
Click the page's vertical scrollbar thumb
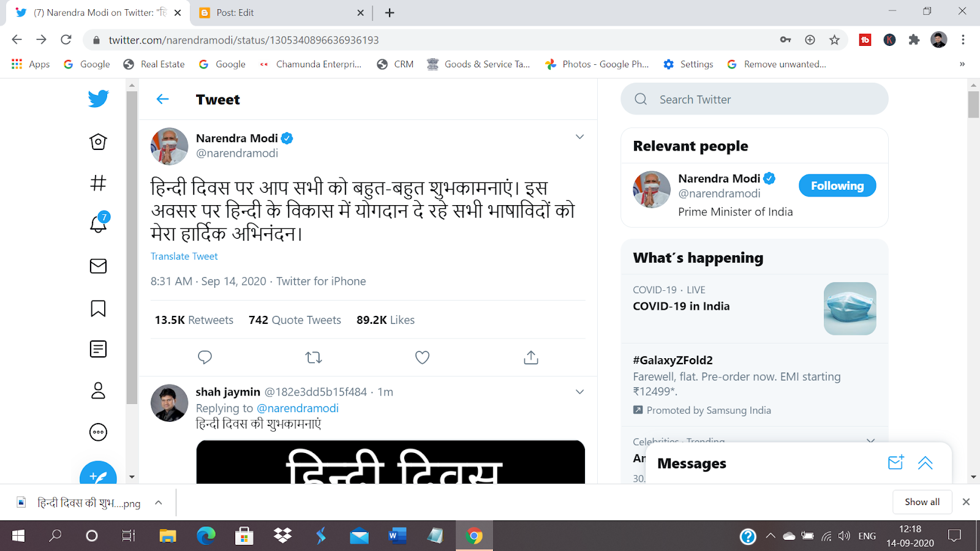point(974,104)
